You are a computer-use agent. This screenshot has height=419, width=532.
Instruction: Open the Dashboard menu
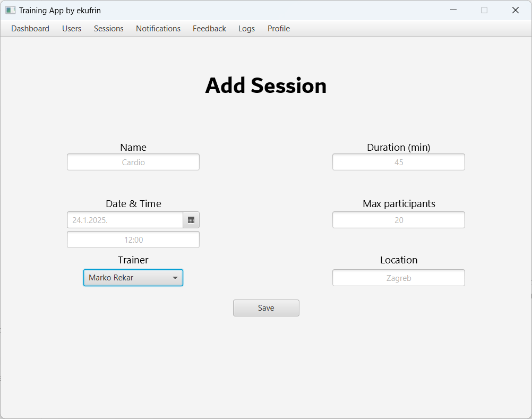coord(30,29)
